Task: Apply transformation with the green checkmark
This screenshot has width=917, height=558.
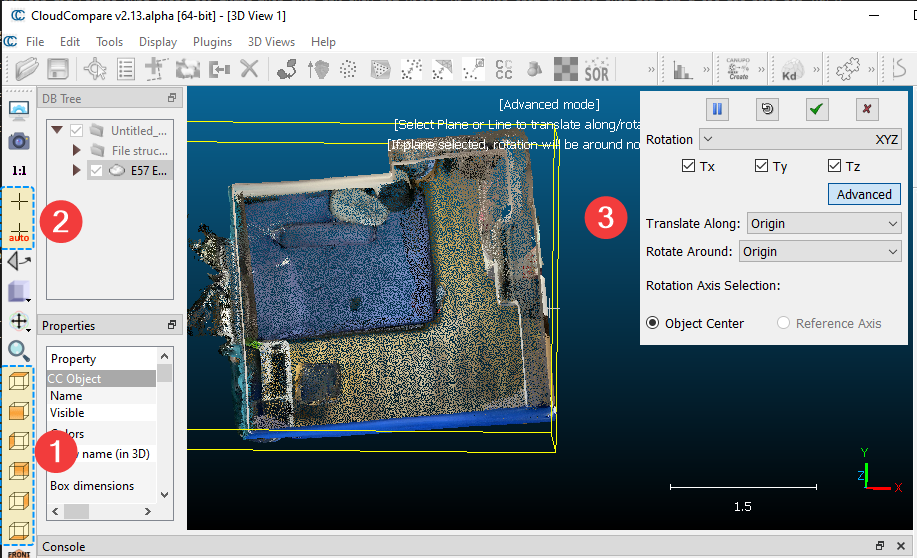Action: click(817, 109)
